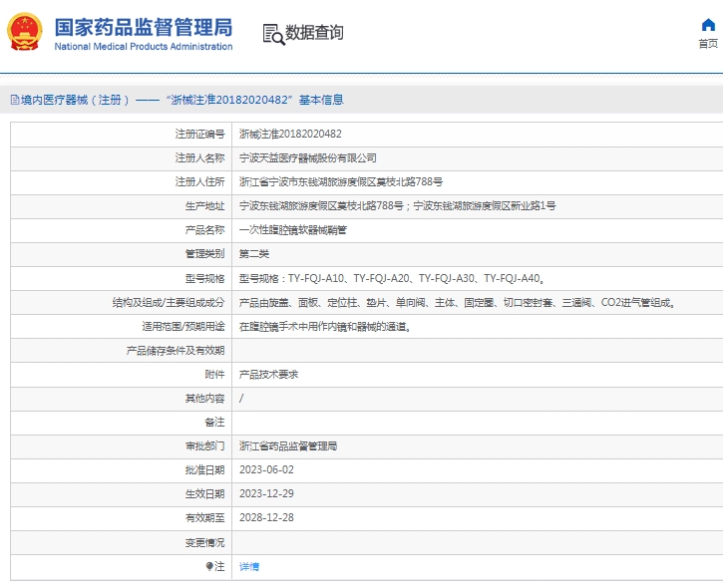Click product name 一次性腹腔镜软器械鞘管
The height and width of the screenshot is (588, 723).
click(x=293, y=230)
